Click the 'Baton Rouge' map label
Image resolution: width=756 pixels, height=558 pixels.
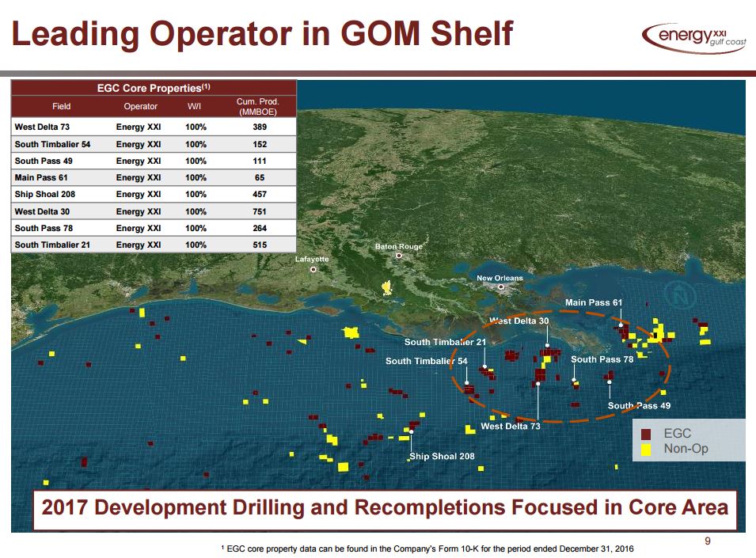tap(399, 246)
